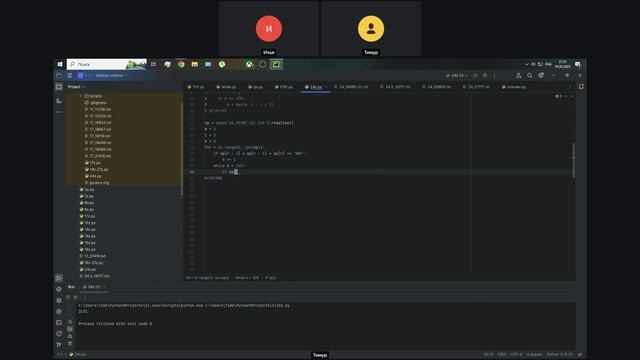Click the green Run button in toolbar

[x=476, y=76]
